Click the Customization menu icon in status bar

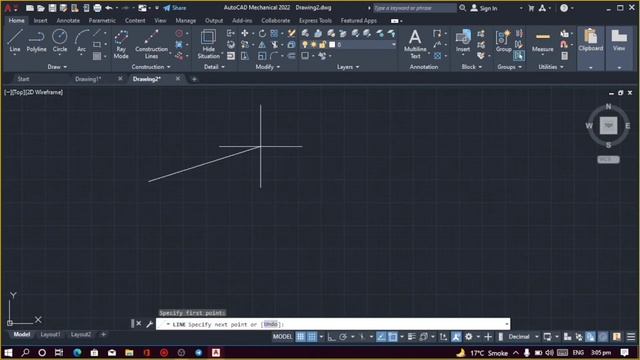click(631, 337)
